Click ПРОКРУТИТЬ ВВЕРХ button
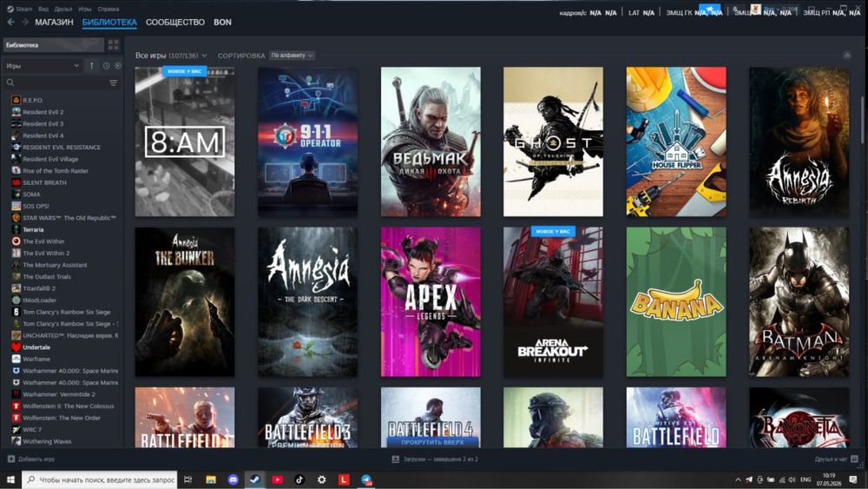868x489 pixels. (x=431, y=442)
